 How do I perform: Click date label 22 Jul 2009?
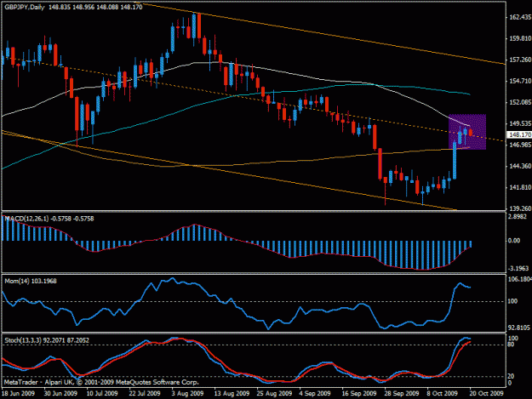coord(145,394)
